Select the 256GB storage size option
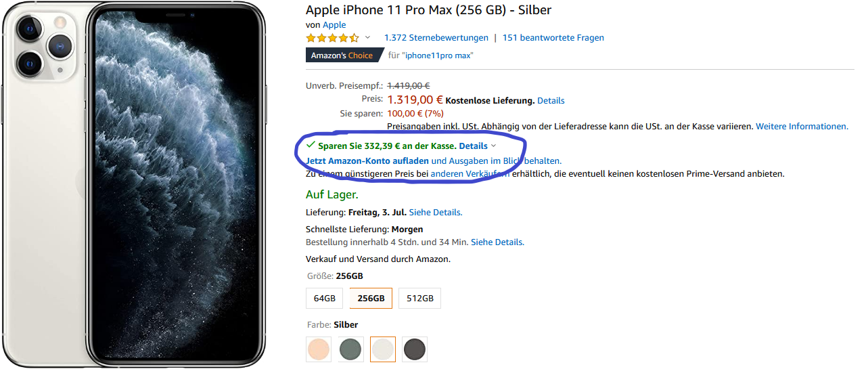Image resolution: width=868 pixels, height=369 pixels. (x=371, y=299)
